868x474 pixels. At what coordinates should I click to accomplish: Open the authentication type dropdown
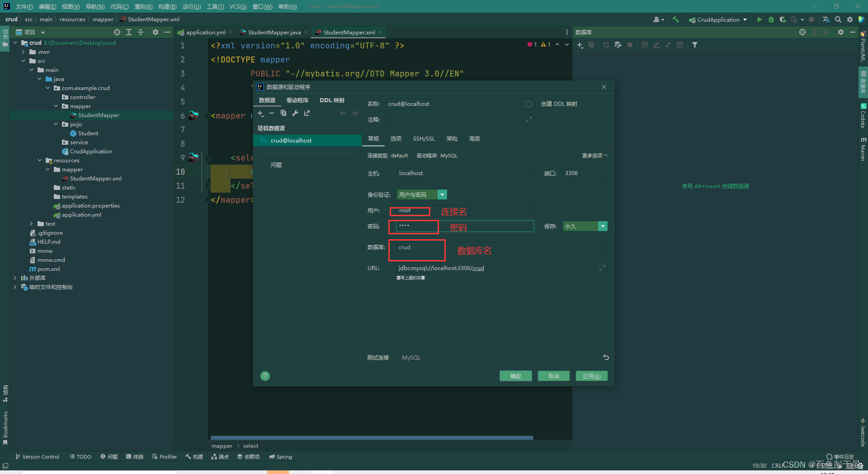click(x=442, y=194)
